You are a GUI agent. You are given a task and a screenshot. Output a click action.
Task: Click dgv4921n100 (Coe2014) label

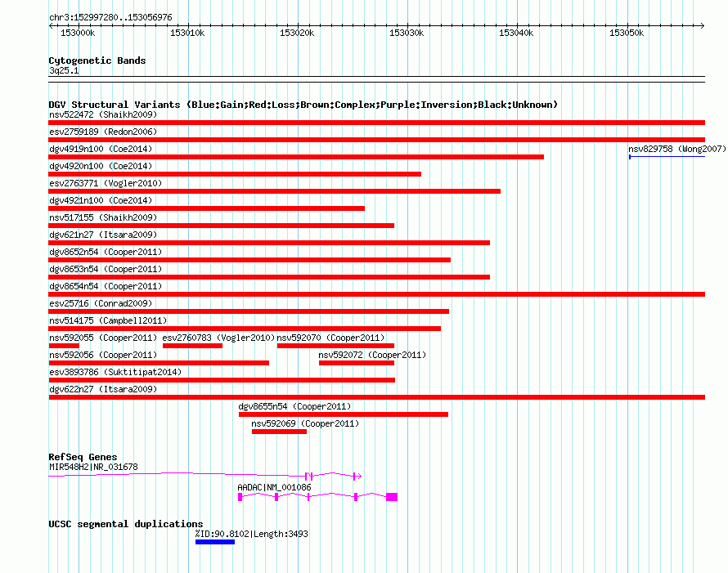point(101,200)
